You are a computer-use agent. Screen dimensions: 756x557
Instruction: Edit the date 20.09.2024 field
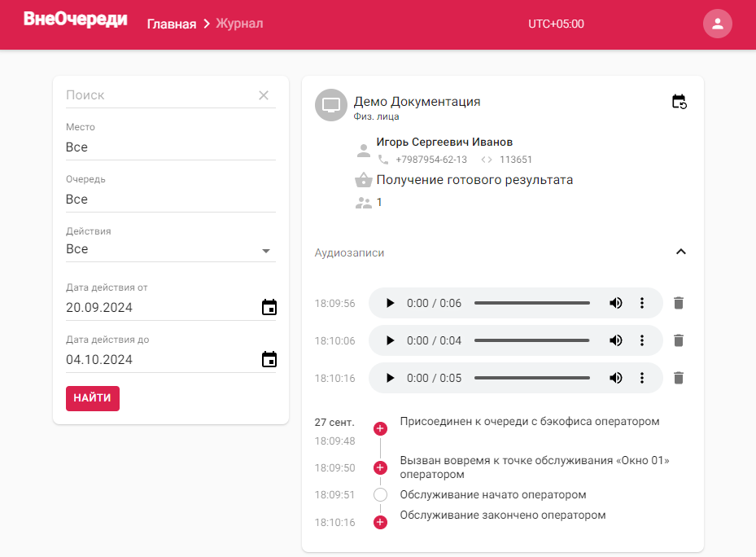pos(162,308)
